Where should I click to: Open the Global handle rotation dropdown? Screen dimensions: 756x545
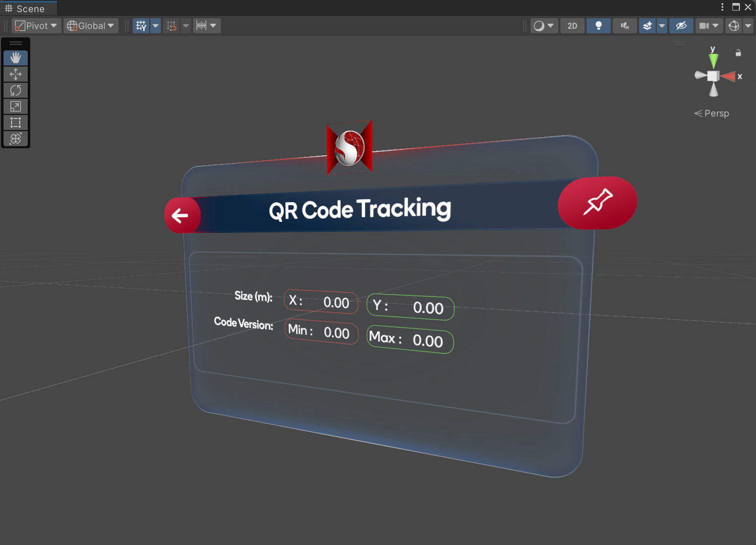click(91, 26)
